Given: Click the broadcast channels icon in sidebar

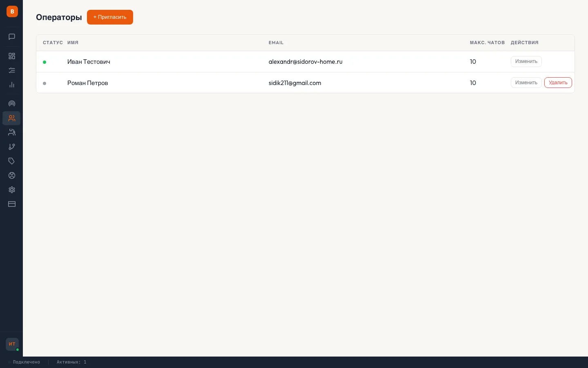Looking at the screenshot, I should (x=12, y=104).
